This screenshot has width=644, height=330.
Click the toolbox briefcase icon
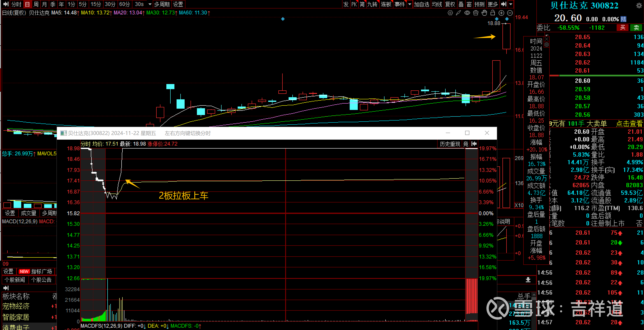[476, 13]
